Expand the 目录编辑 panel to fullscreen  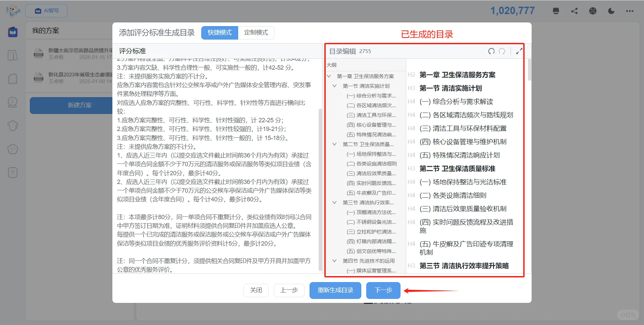519,51
